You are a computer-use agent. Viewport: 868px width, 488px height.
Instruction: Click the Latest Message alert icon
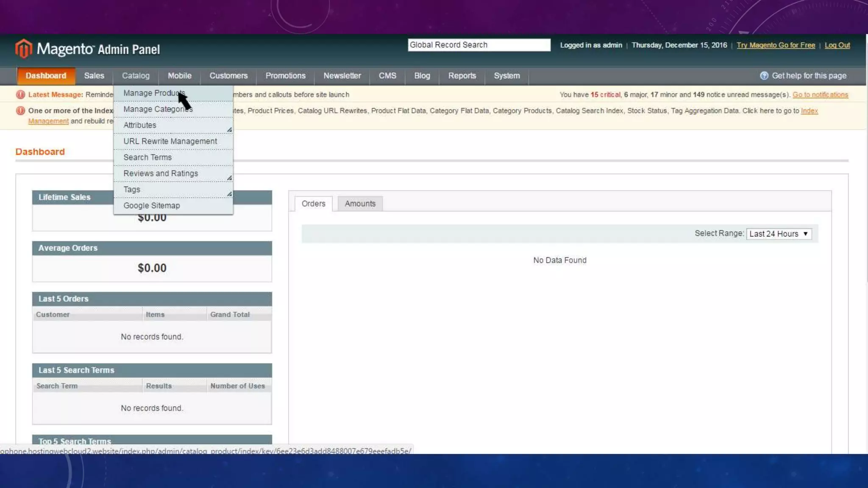pyautogui.click(x=20, y=94)
